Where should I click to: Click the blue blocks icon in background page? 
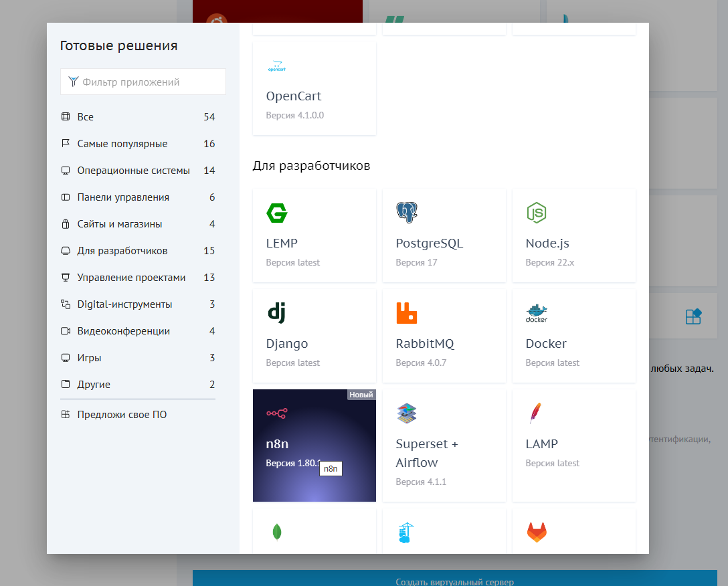coord(693,316)
